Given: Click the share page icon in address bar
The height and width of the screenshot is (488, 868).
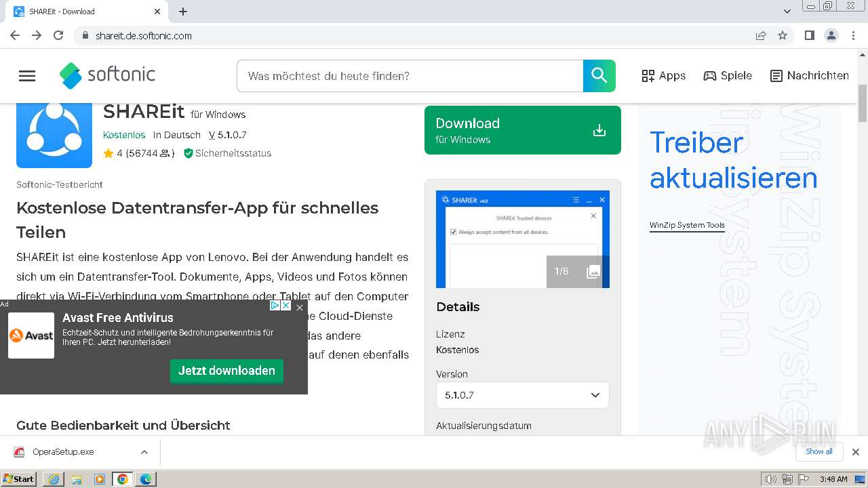Looking at the screenshot, I should point(761,35).
